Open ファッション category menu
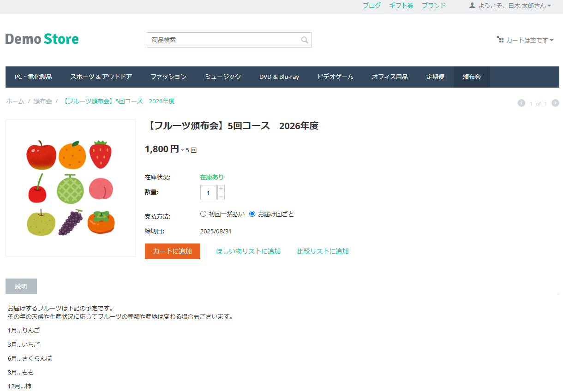This screenshot has width=563, height=392. 168,77
